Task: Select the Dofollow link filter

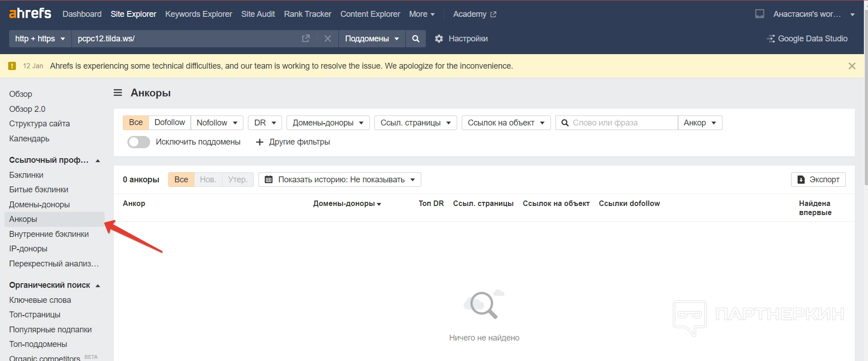Action: pyautogui.click(x=169, y=122)
